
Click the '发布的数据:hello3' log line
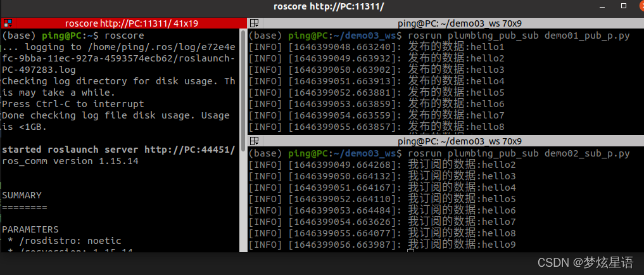pos(377,70)
